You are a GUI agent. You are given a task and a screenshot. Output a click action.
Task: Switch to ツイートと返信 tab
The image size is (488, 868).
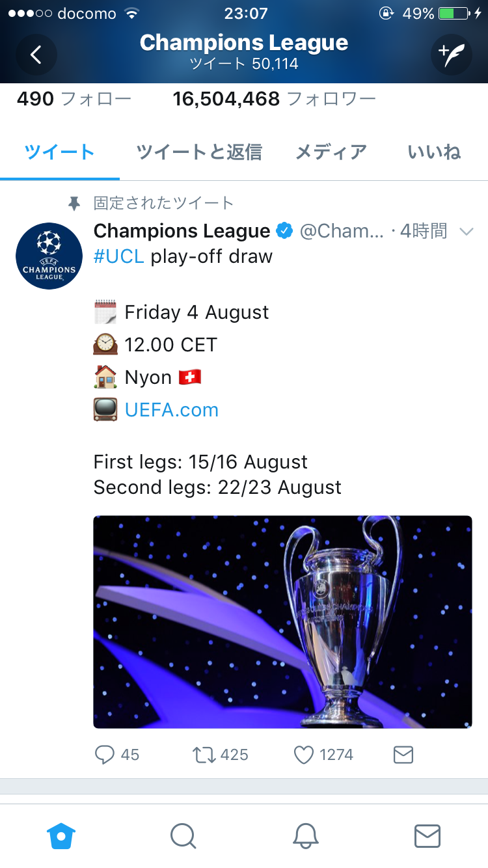(x=199, y=152)
